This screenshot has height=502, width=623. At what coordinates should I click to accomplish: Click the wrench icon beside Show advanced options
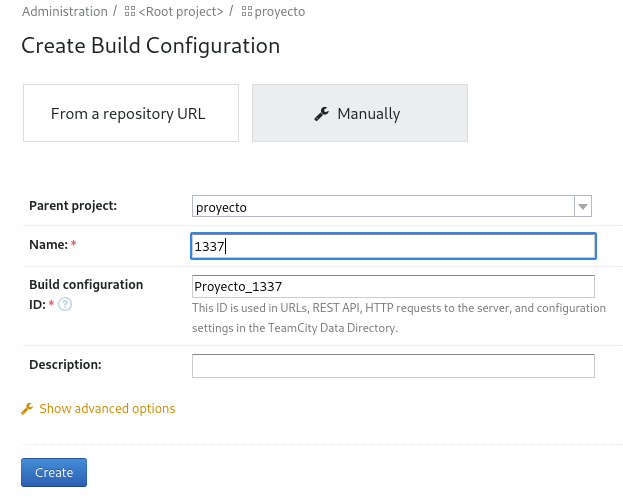(27, 409)
